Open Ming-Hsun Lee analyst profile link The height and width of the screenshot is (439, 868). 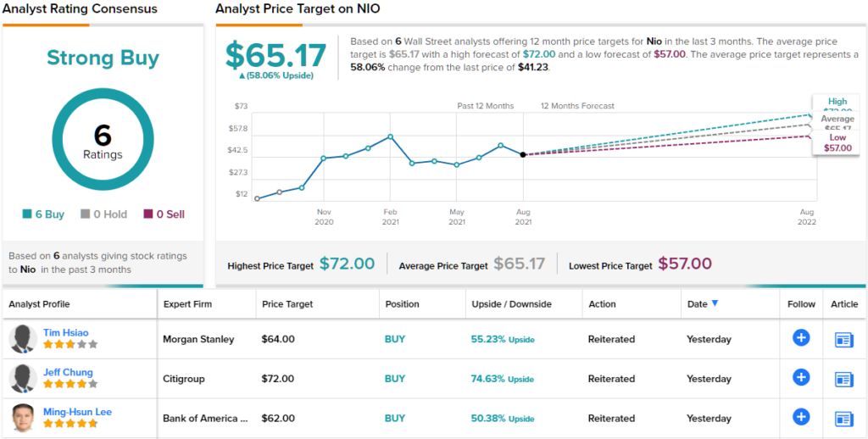[x=77, y=412]
